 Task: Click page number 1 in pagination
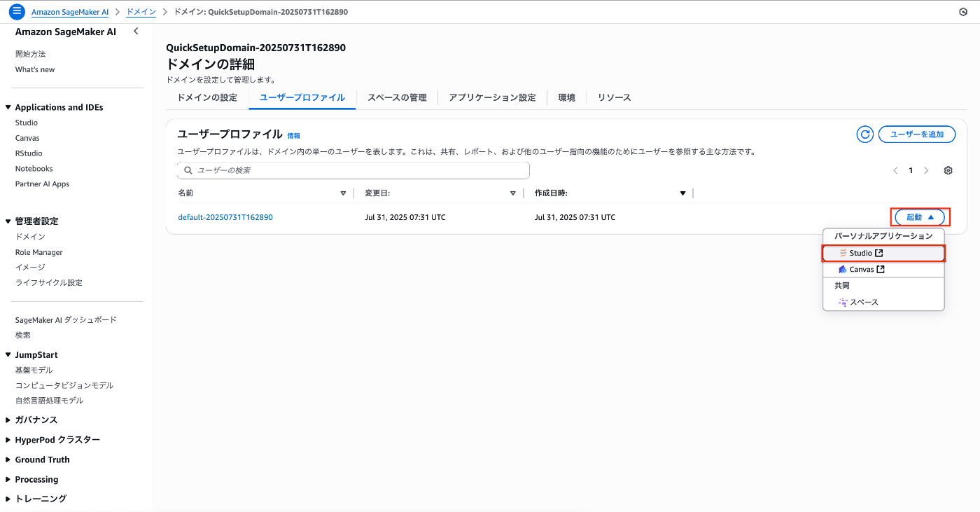pyautogui.click(x=911, y=170)
